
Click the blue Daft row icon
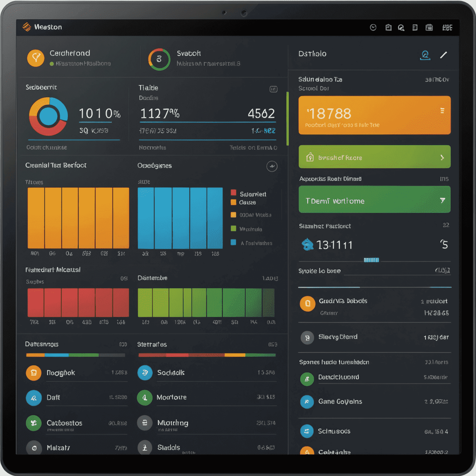pos(33,398)
